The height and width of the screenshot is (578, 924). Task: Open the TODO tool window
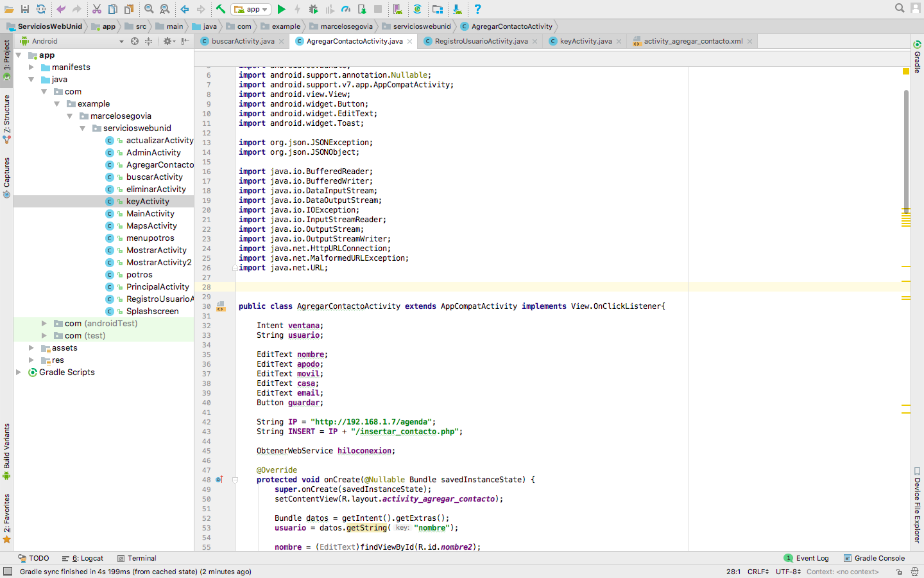pyautogui.click(x=34, y=558)
